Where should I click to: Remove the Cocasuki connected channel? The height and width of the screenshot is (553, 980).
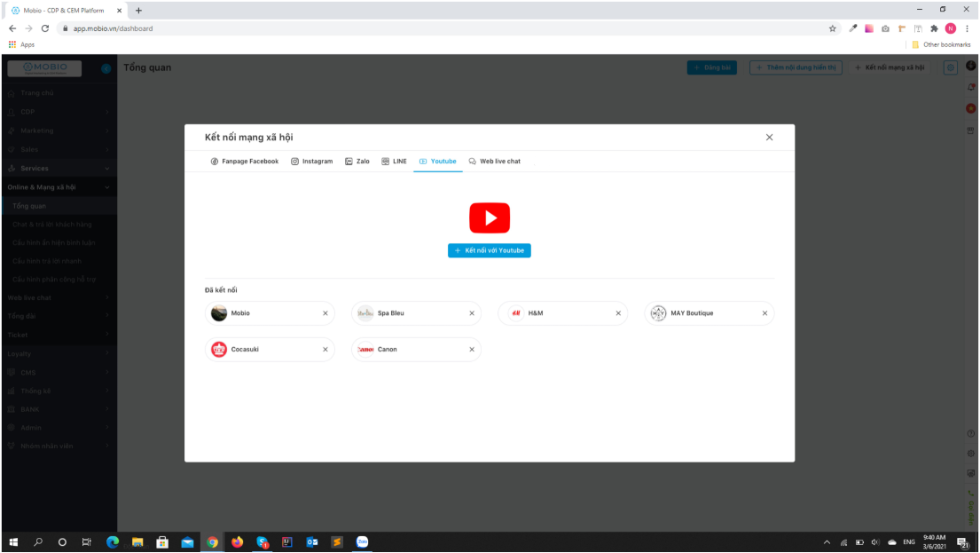[325, 350]
